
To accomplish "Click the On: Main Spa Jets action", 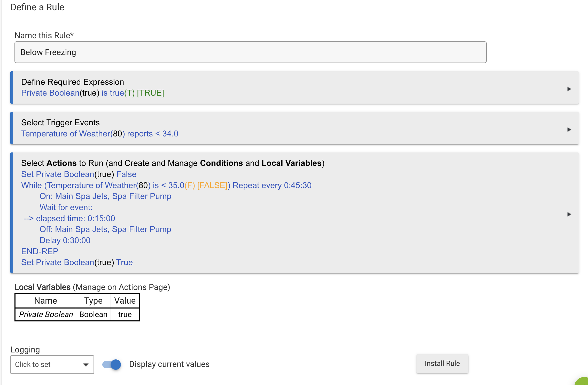I will pyautogui.click(x=105, y=196).
